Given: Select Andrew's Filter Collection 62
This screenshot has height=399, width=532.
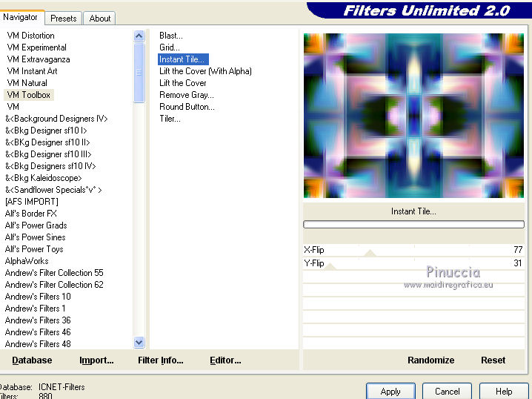Looking at the screenshot, I should (x=54, y=285).
